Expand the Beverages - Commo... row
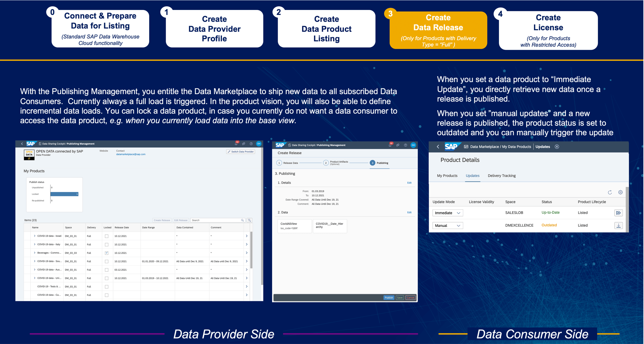The width and height of the screenshot is (644, 344). (x=34, y=253)
